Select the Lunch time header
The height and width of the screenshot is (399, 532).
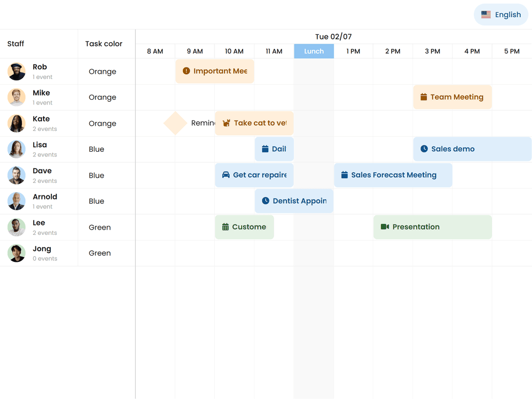point(314,51)
